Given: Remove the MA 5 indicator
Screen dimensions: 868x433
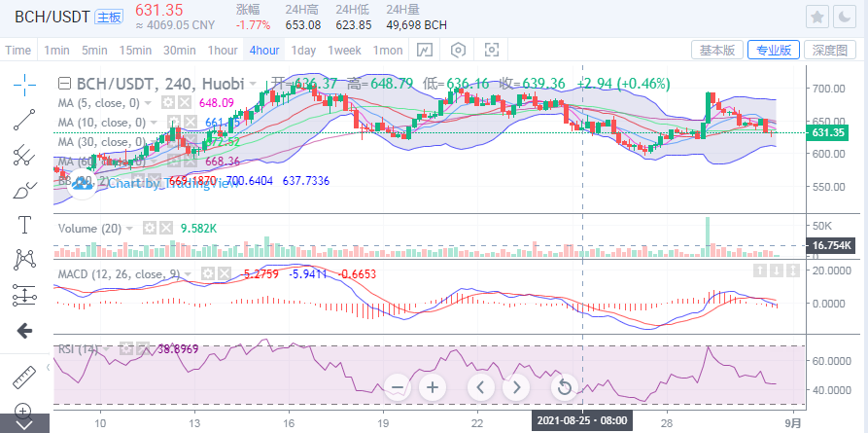Looking at the screenshot, I should (x=185, y=102).
